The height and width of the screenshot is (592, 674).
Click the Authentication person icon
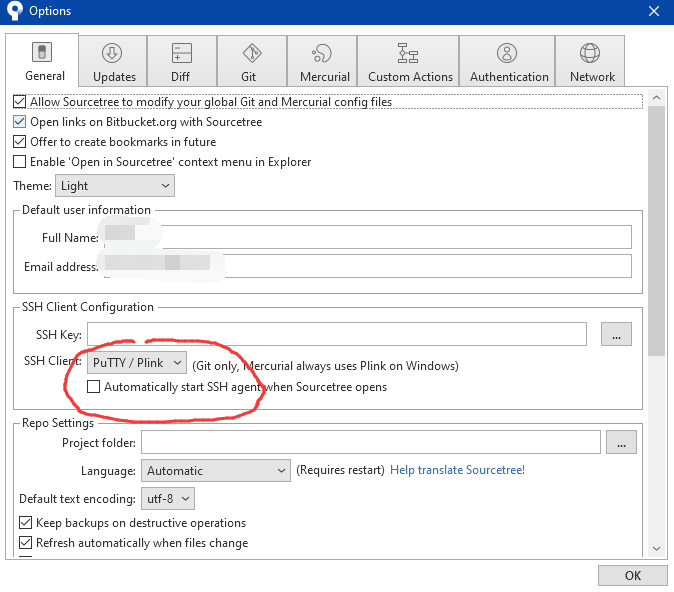[507, 53]
